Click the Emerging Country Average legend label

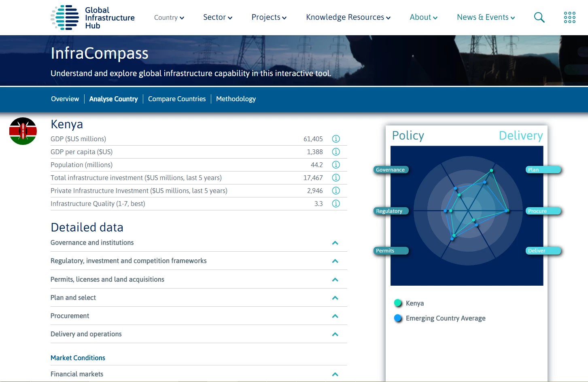[446, 318]
